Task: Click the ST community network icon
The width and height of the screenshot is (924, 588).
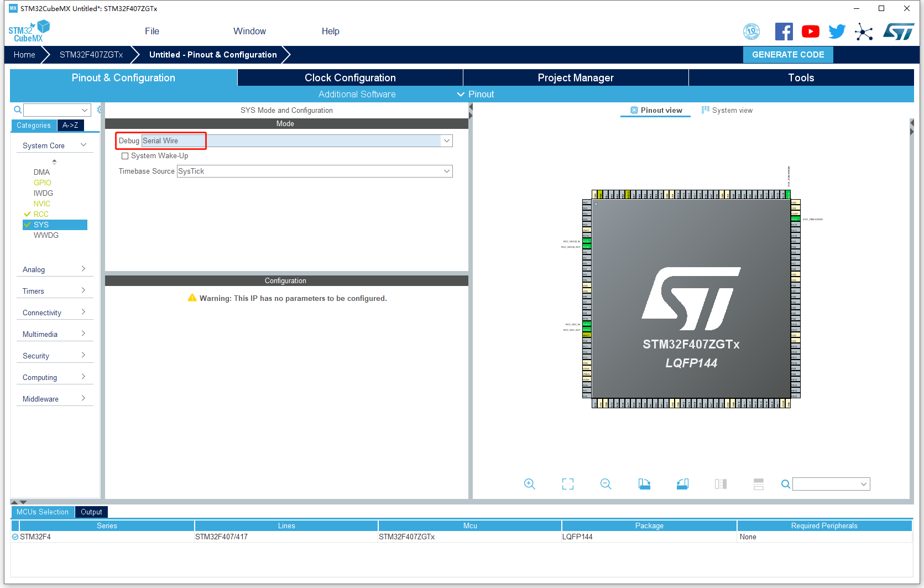Action: point(864,32)
